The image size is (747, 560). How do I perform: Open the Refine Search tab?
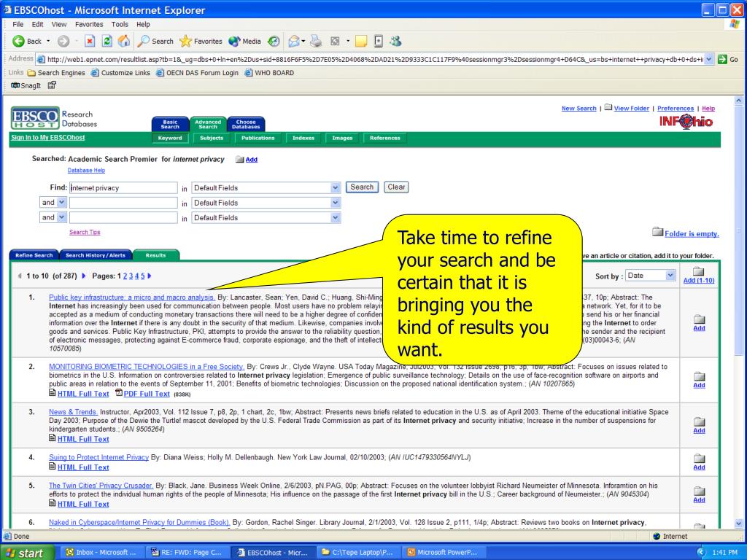[34, 255]
